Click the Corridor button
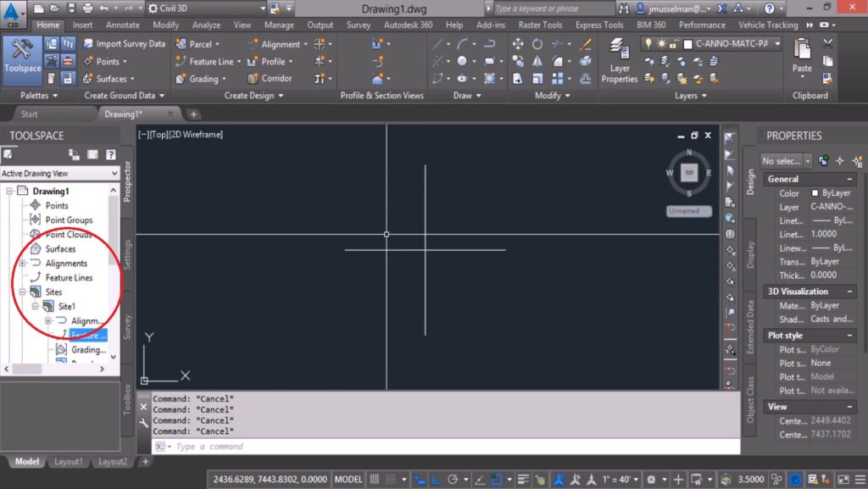The height and width of the screenshot is (489, 868). 270,79
